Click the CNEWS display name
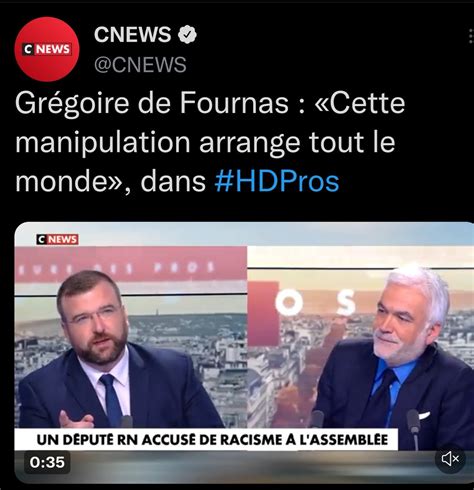This screenshot has width=474, height=490. (x=132, y=34)
